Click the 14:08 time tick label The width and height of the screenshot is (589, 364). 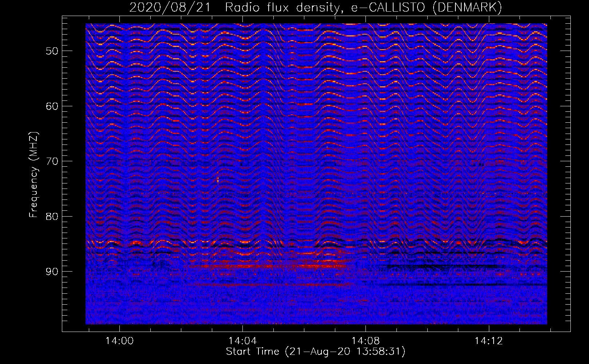pos(365,341)
